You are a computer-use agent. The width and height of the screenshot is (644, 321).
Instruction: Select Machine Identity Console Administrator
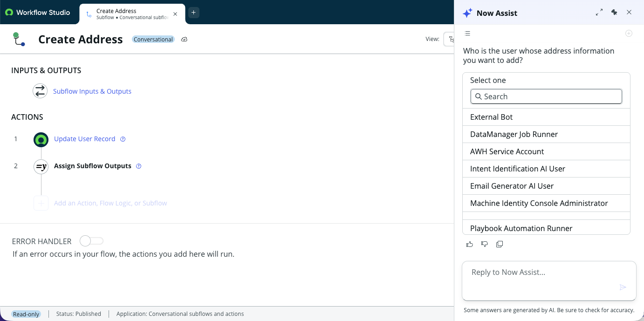(546, 203)
